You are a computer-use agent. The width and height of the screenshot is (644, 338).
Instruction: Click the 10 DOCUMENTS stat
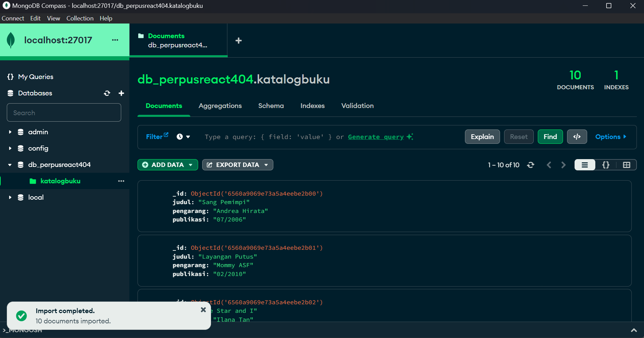click(x=576, y=80)
